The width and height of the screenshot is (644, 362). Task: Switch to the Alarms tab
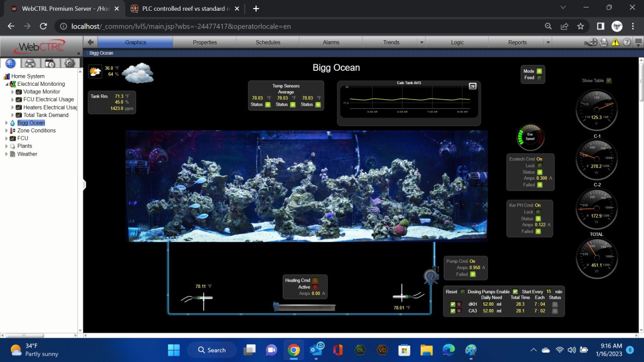pos(331,42)
